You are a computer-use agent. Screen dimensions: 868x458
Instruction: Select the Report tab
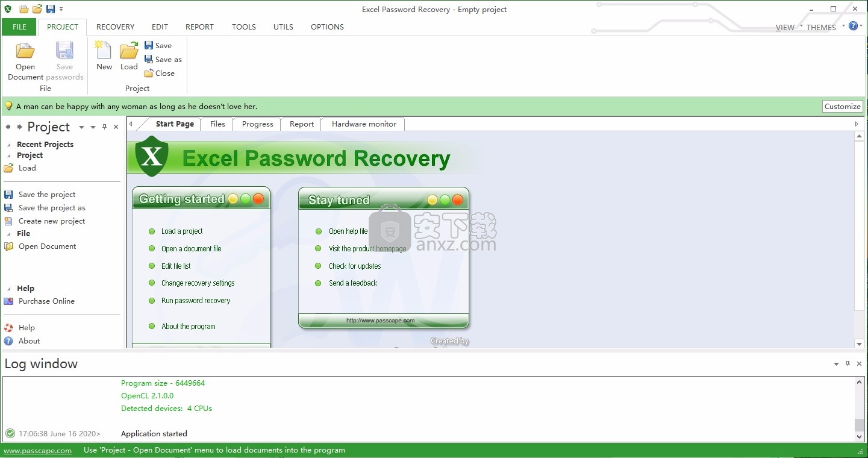[x=302, y=124]
